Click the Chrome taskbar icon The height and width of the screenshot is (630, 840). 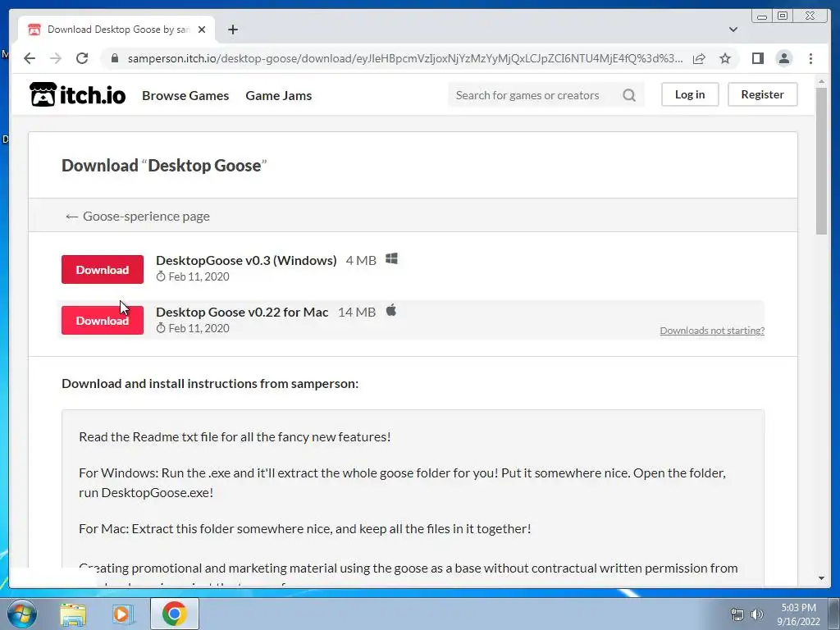pyautogui.click(x=174, y=614)
